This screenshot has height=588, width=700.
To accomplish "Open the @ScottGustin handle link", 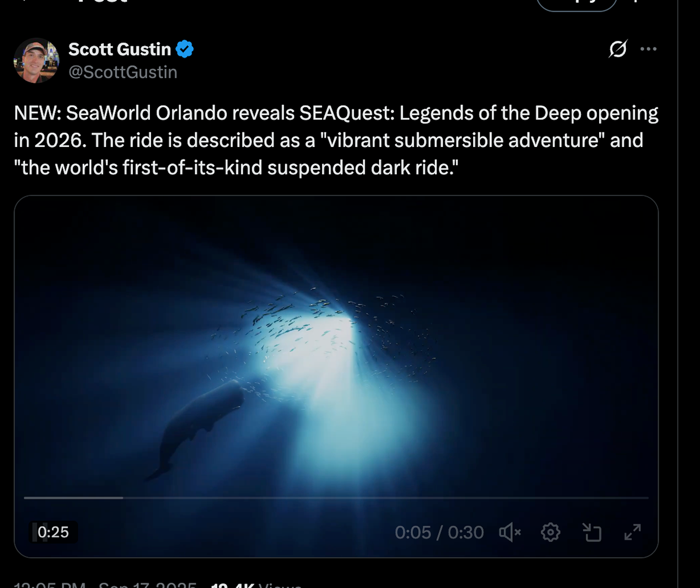I will pos(123,72).
